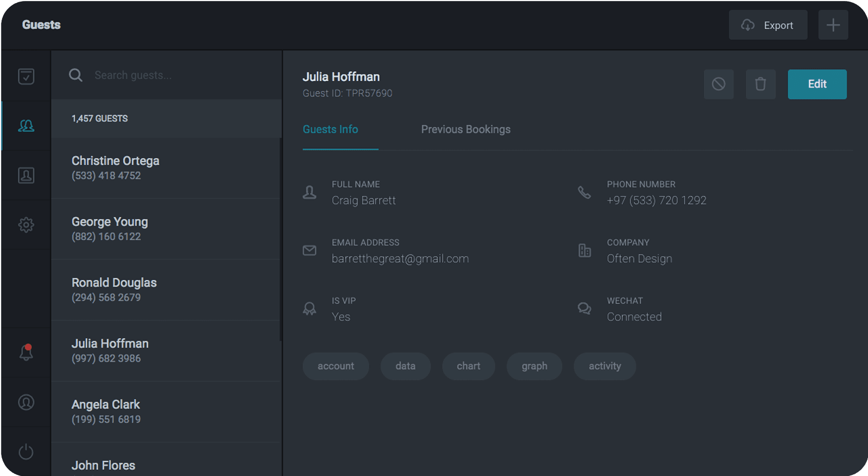Select the Guests Info tab
This screenshot has width=868, height=476.
[x=330, y=130]
